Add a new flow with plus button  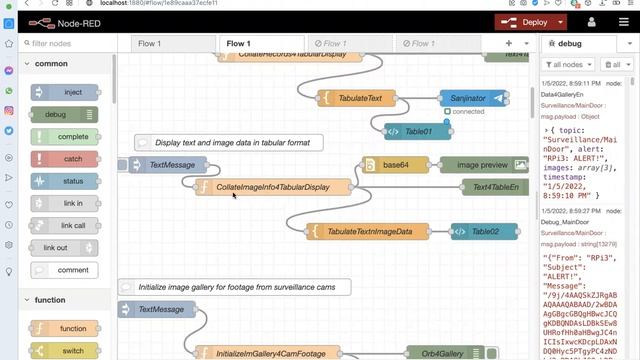pos(509,43)
